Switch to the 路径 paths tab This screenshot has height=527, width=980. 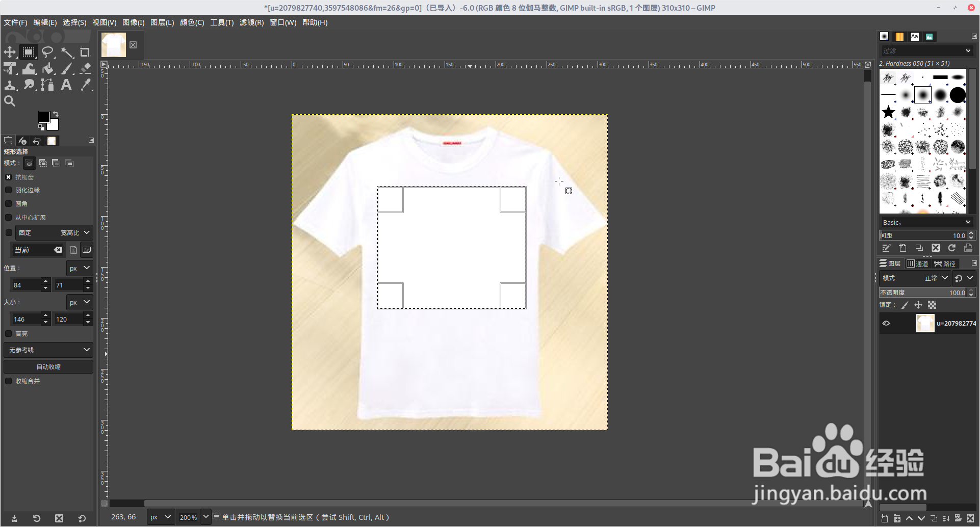(x=945, y=263)
